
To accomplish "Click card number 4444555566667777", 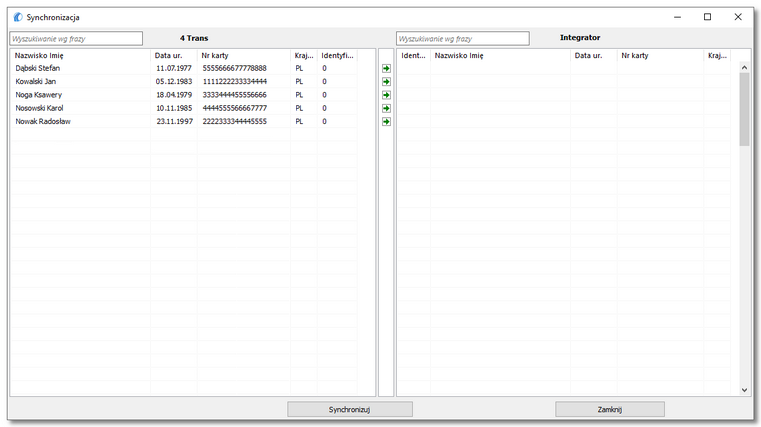I will pyautogui.click(x=234, y=108).
